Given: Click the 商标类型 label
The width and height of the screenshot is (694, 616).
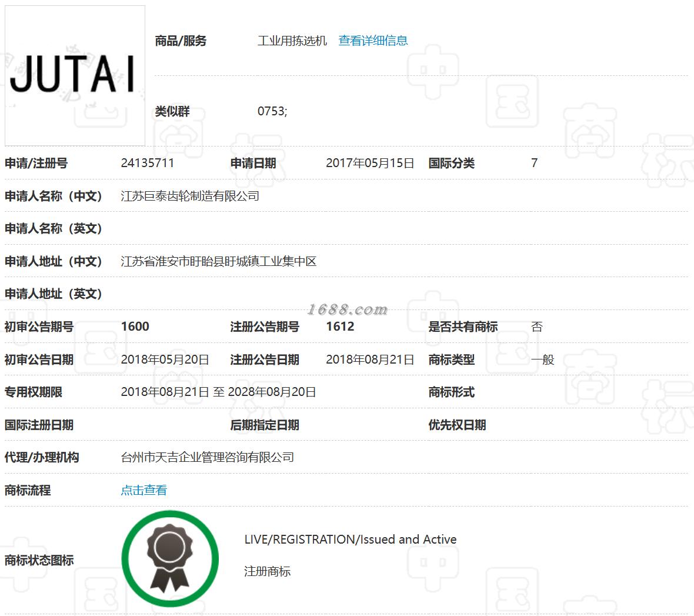Looking at the screenshot, I should [452, 359].
